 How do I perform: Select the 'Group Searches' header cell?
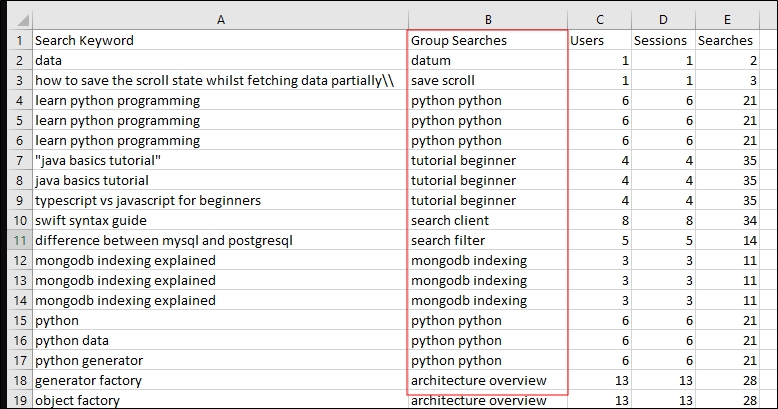[487, 41]
